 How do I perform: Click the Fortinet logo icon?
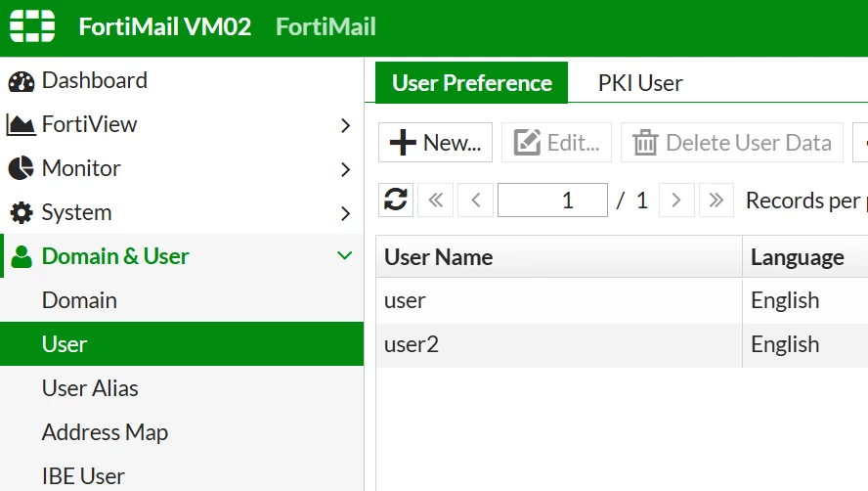tap(32, 26)
